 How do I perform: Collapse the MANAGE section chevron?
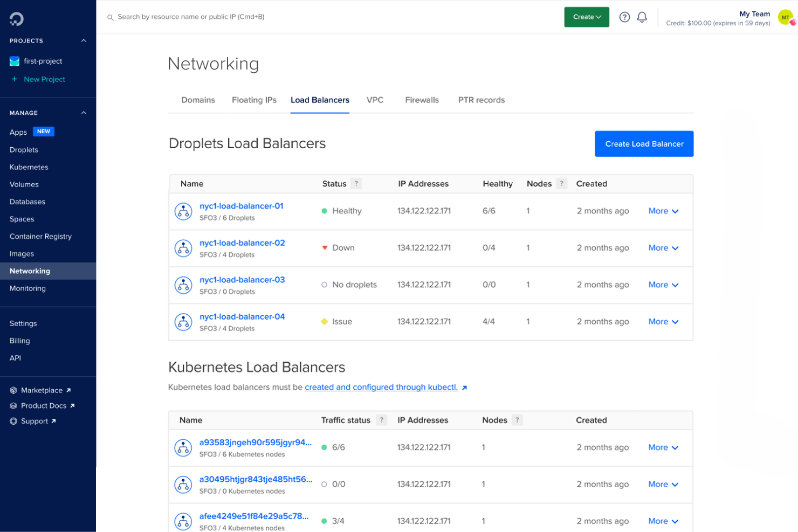point(84,113)
